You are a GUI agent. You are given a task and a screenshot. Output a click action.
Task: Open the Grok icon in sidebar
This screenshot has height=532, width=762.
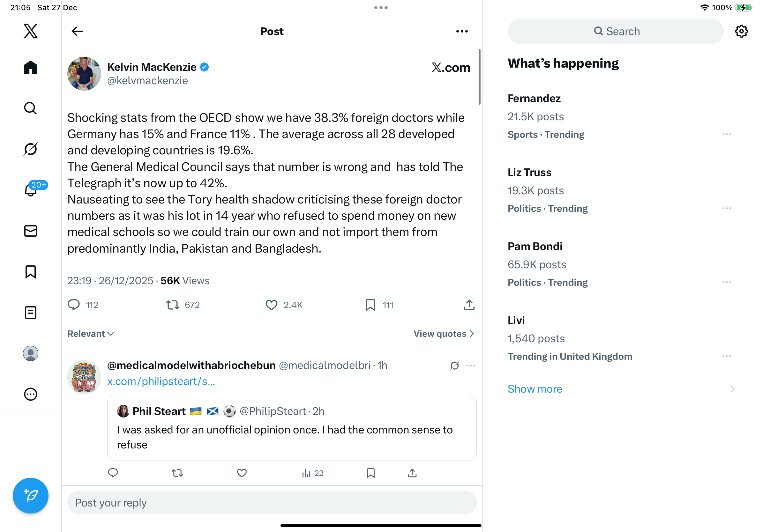pyautogui.click(x=31, y=149)
